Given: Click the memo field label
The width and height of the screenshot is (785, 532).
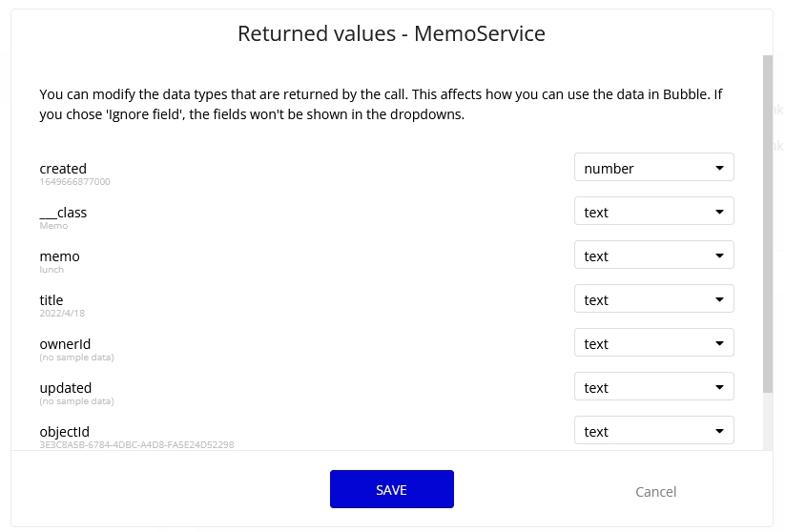Looking at the screenshot, I should click(x=59, y=256).
